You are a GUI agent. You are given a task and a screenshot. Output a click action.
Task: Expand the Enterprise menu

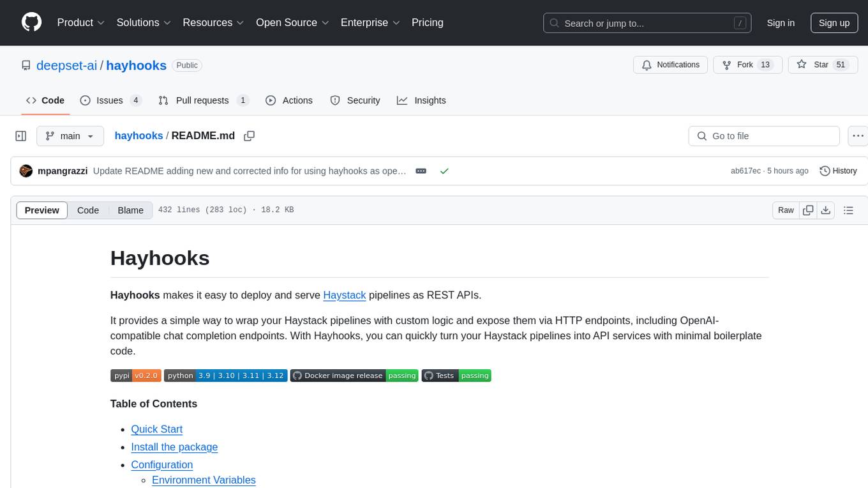[370, 22]
